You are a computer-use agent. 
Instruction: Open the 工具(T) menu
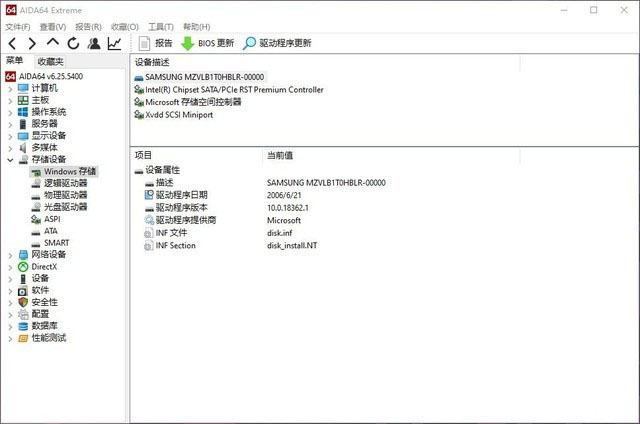(160, 27)
